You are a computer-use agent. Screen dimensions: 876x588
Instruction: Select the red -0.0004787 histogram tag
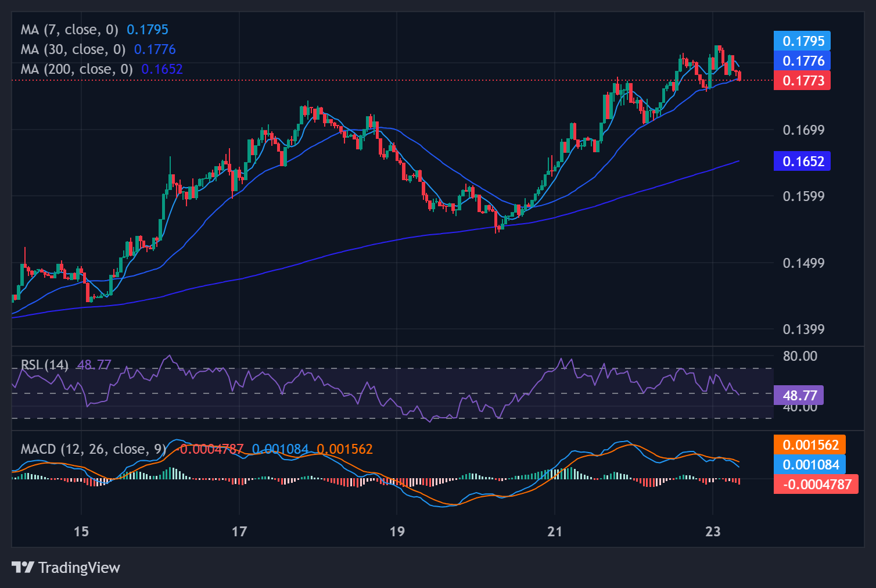816,485
